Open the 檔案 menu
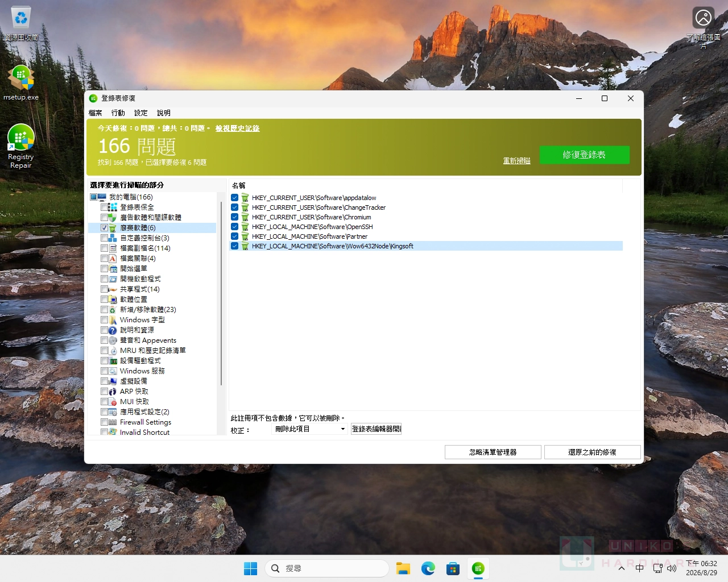This screenshot has height=582, width=728. click(96, 113)
